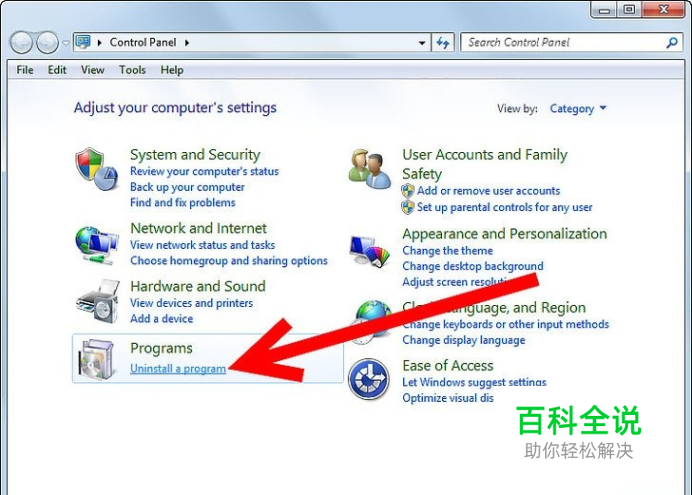
Task: Open the Network and Internet globe icon
Action: point(97,245)
